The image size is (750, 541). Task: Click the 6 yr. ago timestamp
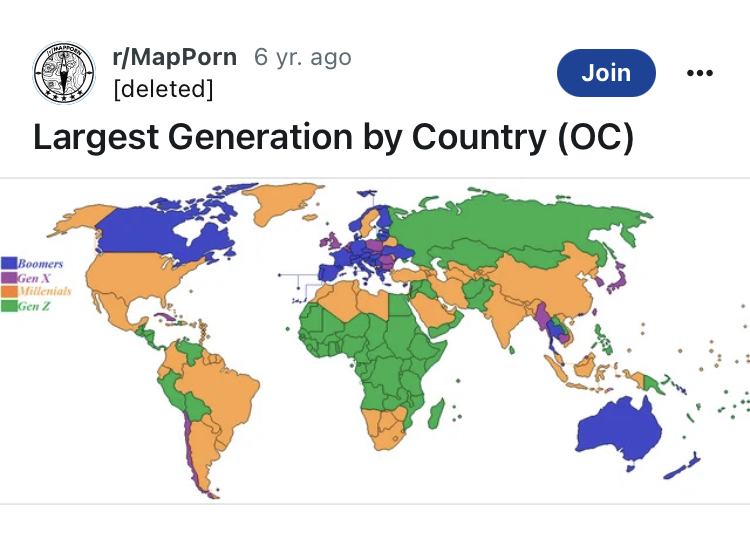(x=303, y=57)
